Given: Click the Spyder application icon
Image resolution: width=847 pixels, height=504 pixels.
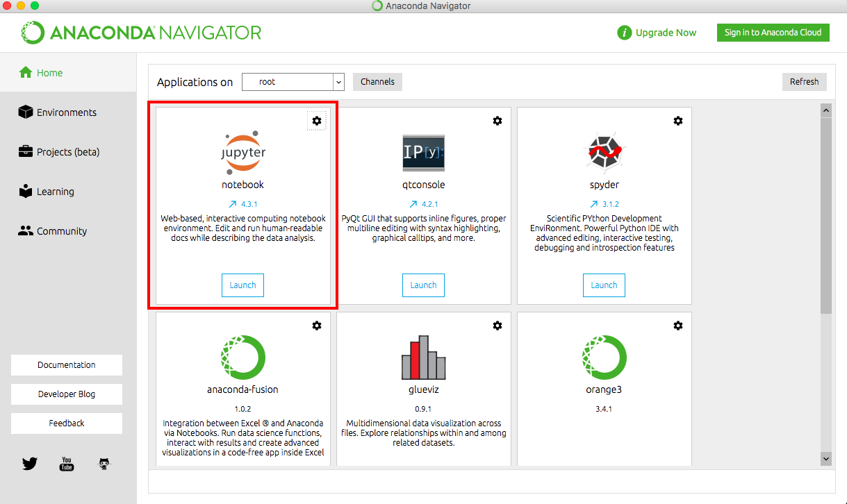Looking at the screenshot, I should (x=604, y=153).
